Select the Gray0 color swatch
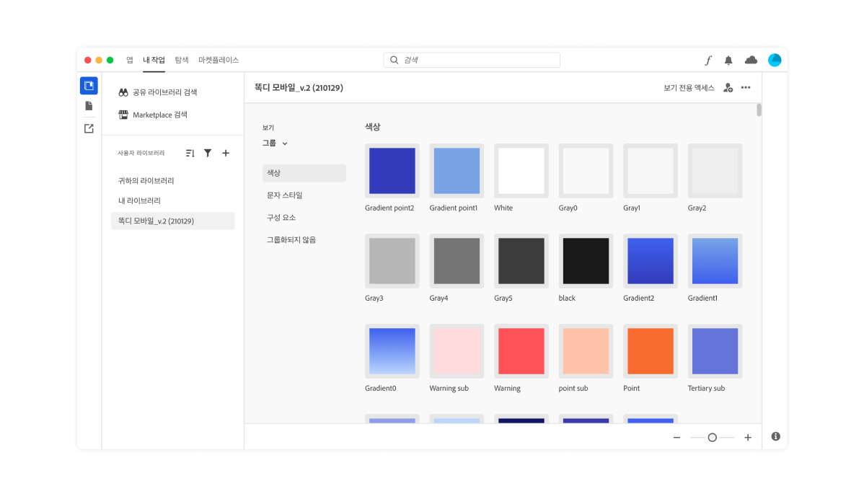 pos(586,171)
